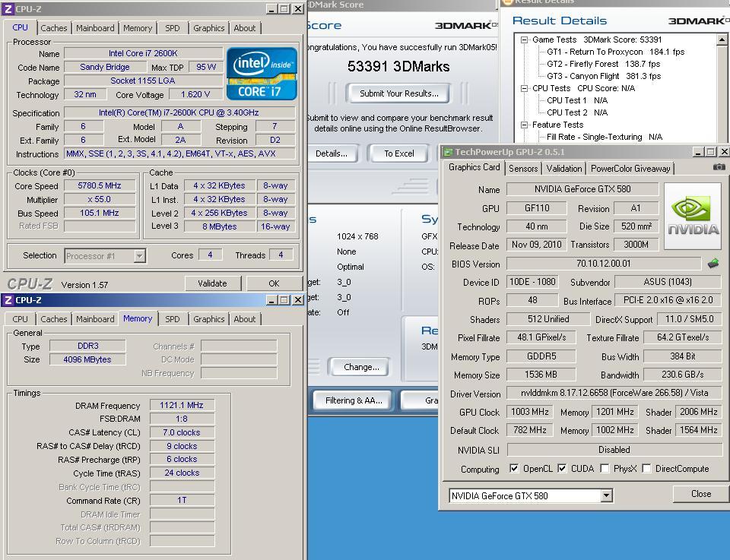Select GT2 - Firefly Forest result row
730x560 pixels.
pos(603,64)
